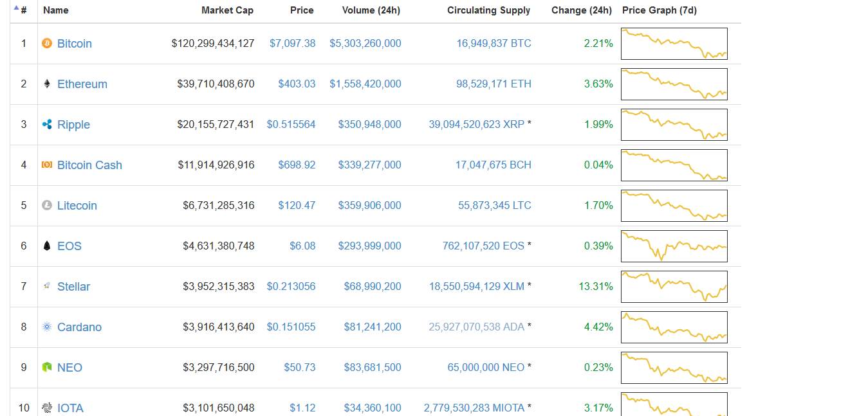The image size is (868, 416).
Task: Click the Stellar rocket logo icon
Action: coord(46,286)
